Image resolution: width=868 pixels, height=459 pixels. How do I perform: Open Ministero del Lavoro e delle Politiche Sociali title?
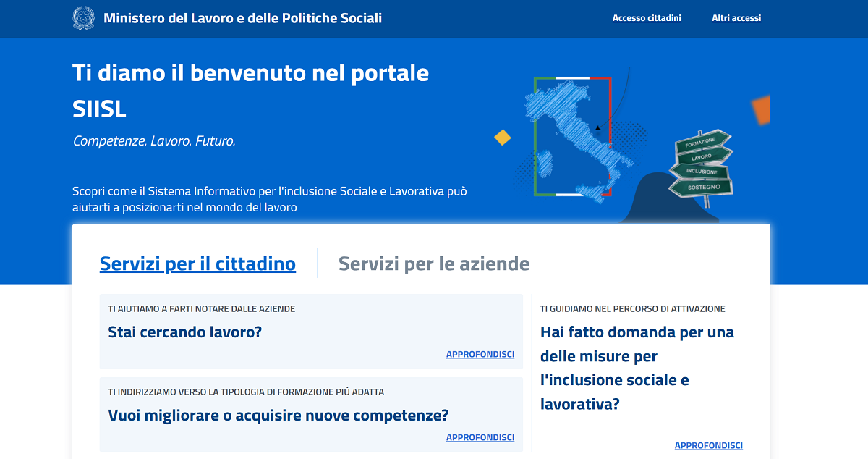pyautogui.click(x=242, y=18)
